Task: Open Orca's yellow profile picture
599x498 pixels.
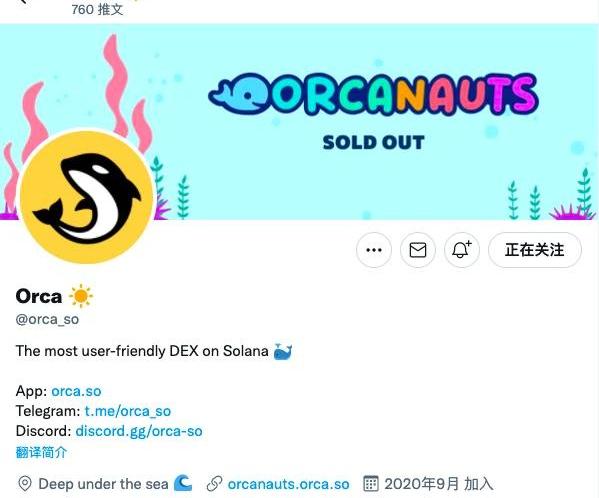Action: (x=87, y=197)
